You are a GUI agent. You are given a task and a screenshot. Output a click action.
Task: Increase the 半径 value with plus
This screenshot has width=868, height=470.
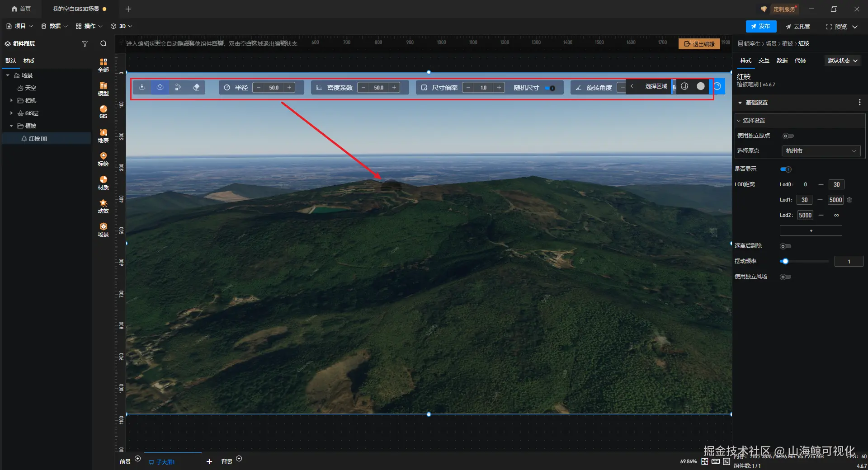[x=289, y=88]
